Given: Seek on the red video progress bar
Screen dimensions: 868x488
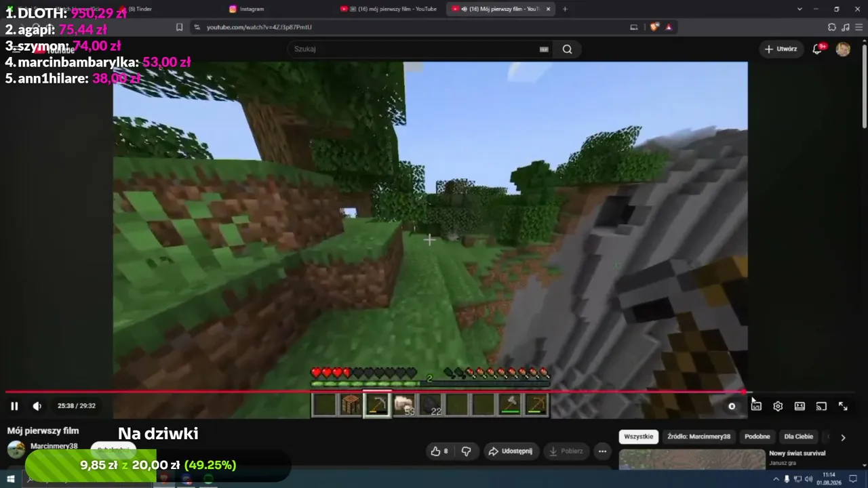Looking at the screenshot, I should tap(430, 392).
